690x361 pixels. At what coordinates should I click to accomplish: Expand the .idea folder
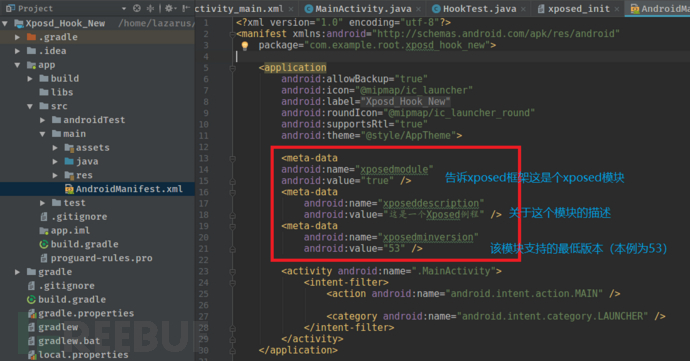(18, 51)
